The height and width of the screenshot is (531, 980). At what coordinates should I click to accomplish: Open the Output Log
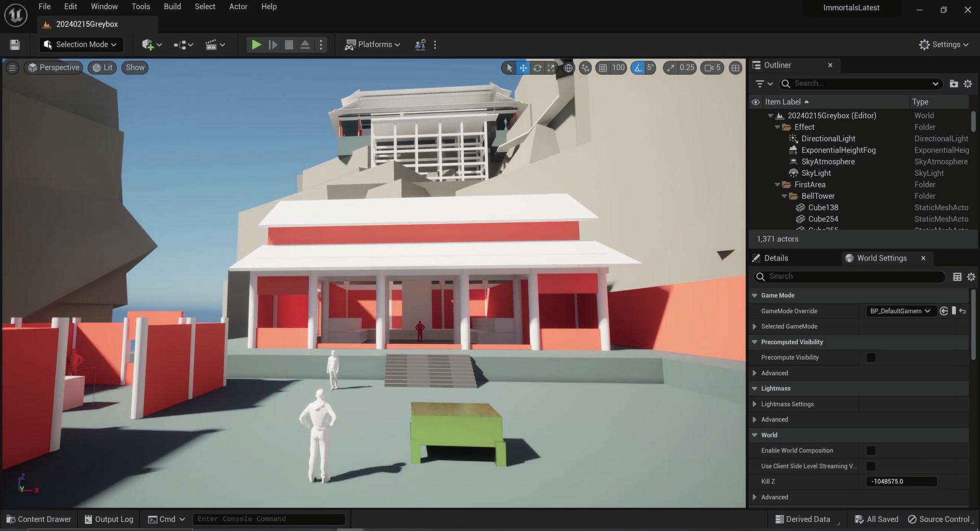(109, 519)
